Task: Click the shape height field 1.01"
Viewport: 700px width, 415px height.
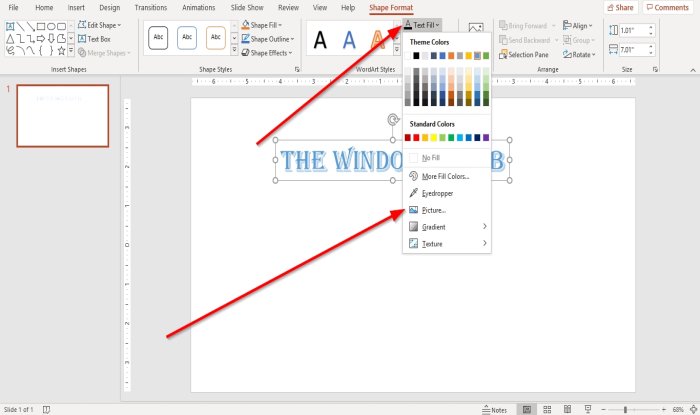Action: 634,30
